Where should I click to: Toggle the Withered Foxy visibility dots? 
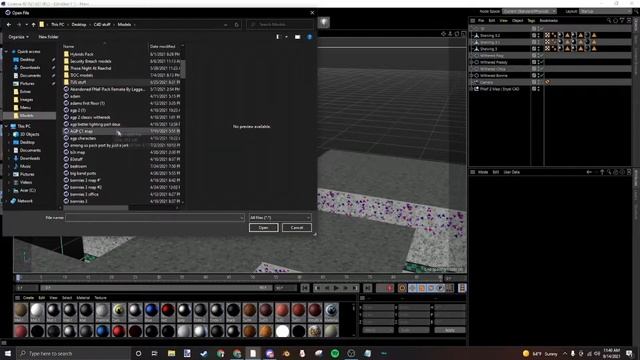538,56
